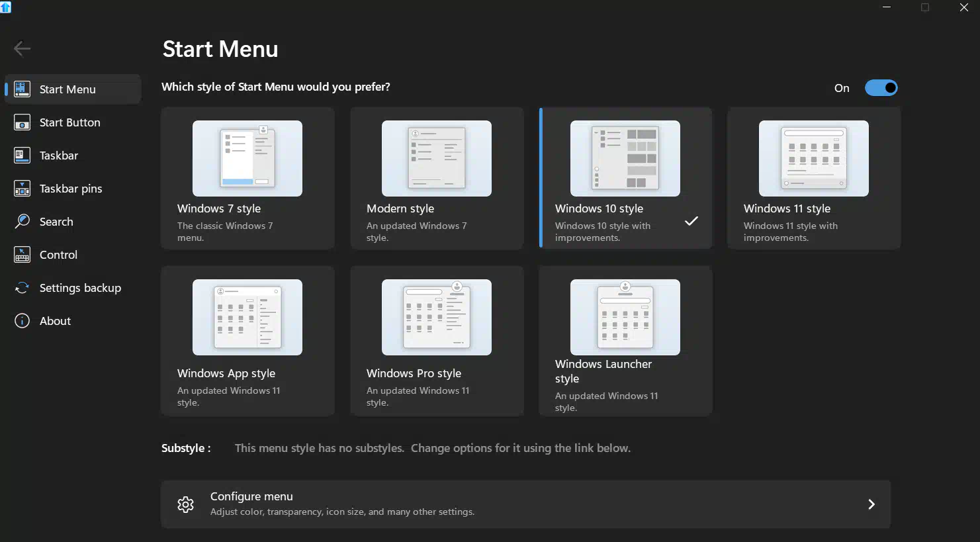Click the Configure menu gear icon
This screenshot has width=980, height=542.
point(185,504)
